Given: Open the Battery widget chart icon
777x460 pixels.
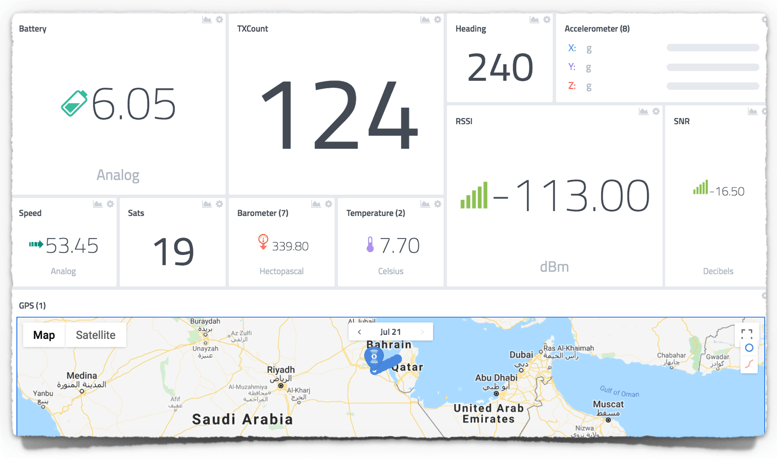Looking at the screenshot, I should point(207,20).
